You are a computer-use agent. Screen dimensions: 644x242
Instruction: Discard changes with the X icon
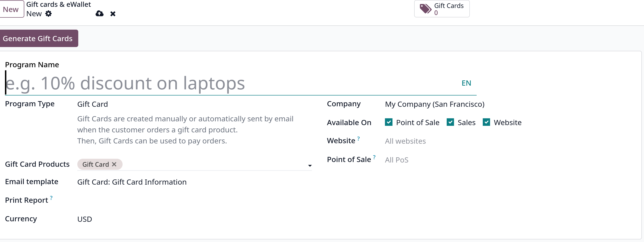tap(113, 14)
